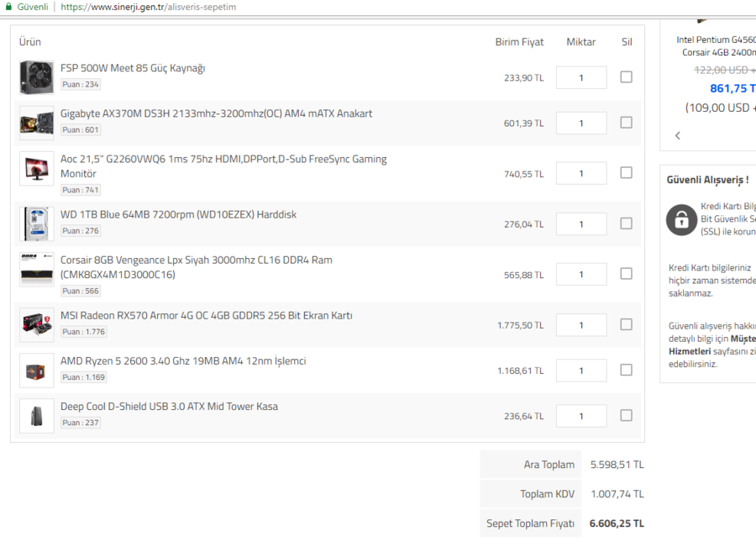Click the Deep Cool D-Shield case image
This screenshot has width=756, height=547.
pyautogui.click(x=36, y=415)
